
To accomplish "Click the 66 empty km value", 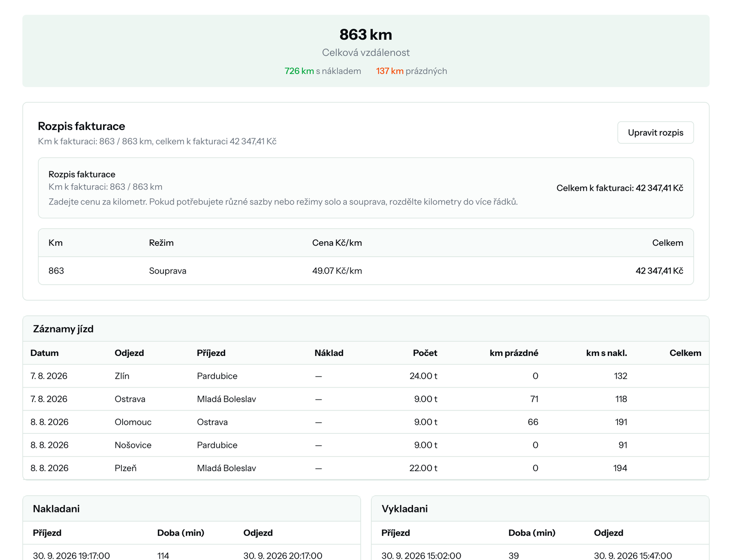I will click(x=533, y=422).
